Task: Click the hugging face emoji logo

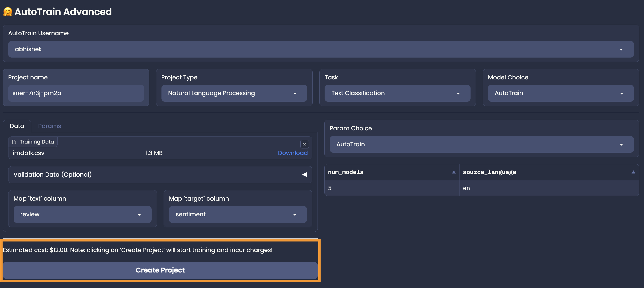Action: tap(8, 12)
